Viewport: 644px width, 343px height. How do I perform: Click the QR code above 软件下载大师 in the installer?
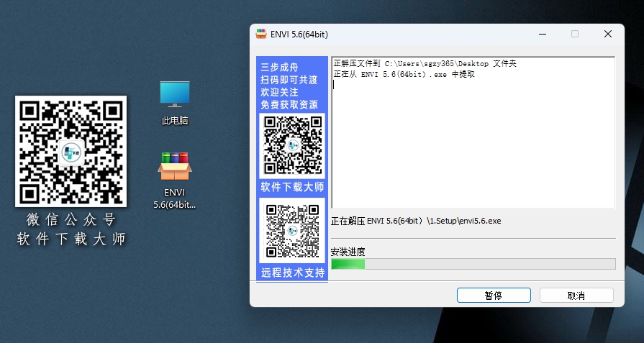coord(292,145)
